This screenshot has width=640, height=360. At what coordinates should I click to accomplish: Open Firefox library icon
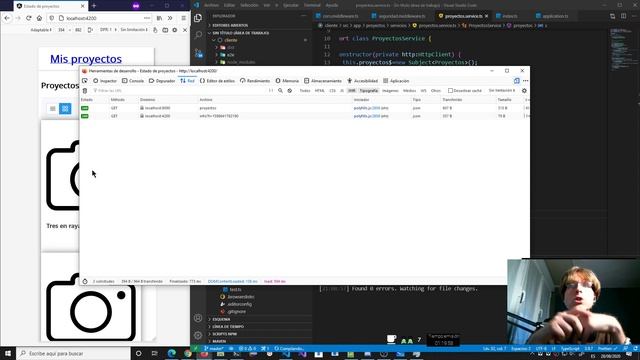click(x=159, y=18)
